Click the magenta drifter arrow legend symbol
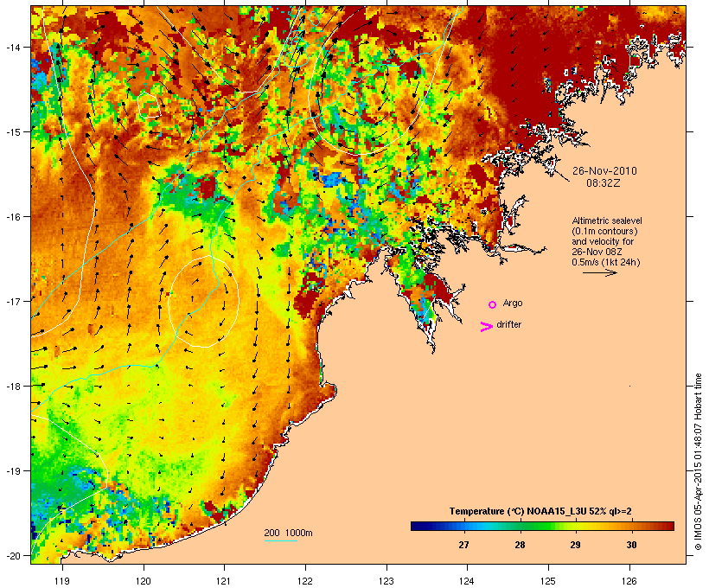Image resolution: width=709 pixels, height=588 pixels. pyautogui.click(x=487, y=327)
